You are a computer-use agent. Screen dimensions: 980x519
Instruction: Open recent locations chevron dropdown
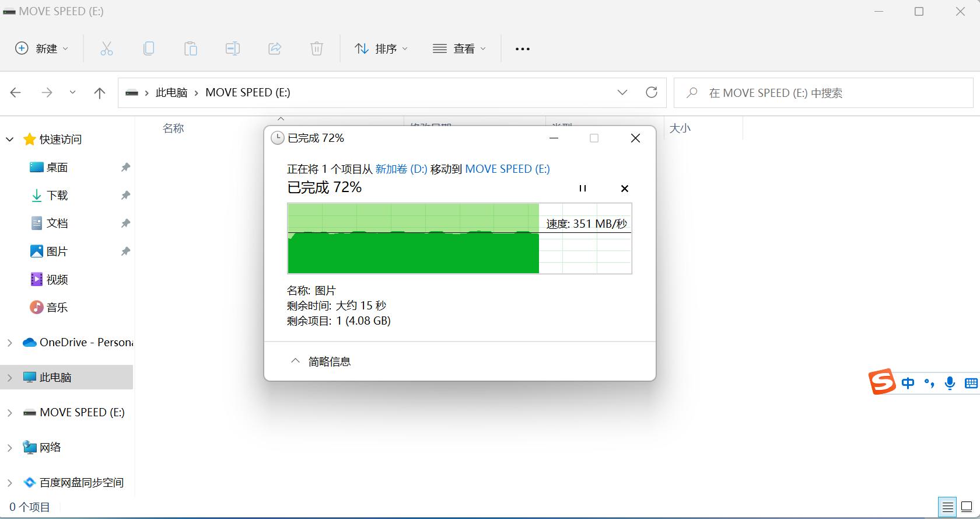pyautogui.click(x=72, y=92)
